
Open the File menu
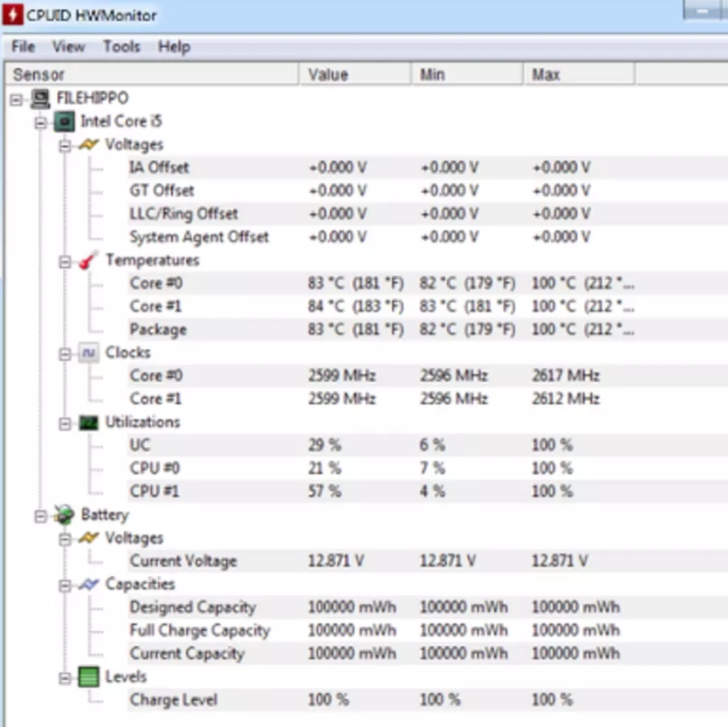coord(24,46)
